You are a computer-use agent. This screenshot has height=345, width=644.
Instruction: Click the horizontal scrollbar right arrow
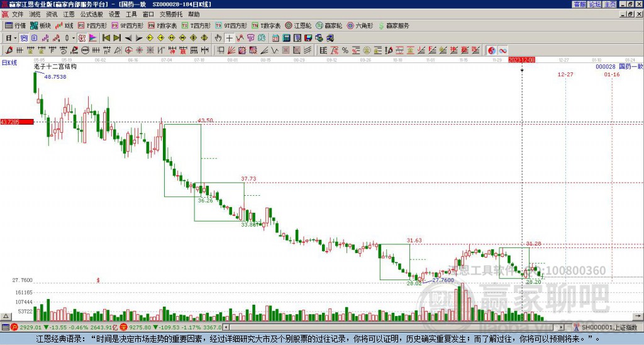(x=562, y=327)
